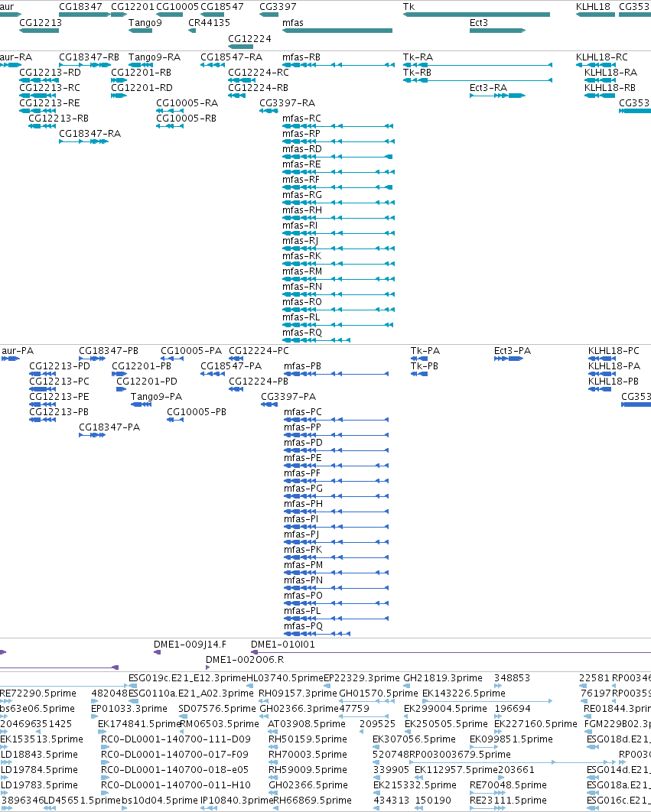Click EST RE70048.5prime label

point(508,785)
